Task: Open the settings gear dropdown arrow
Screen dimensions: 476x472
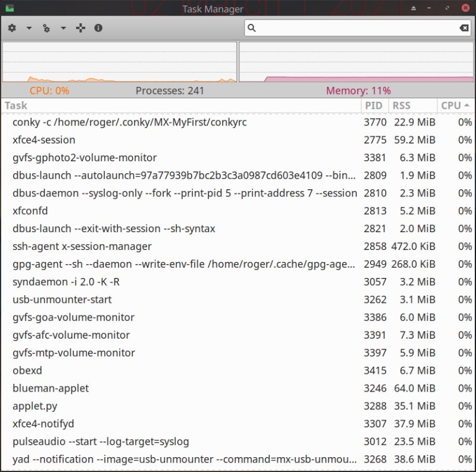Action: click(x=29, y=28)
